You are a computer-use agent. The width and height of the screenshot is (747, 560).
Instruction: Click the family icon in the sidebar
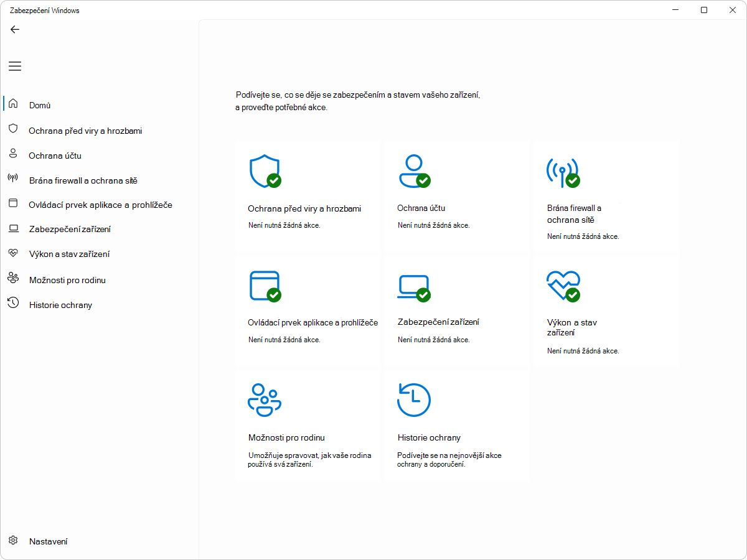pyautogui.click(x=13, y=278)
